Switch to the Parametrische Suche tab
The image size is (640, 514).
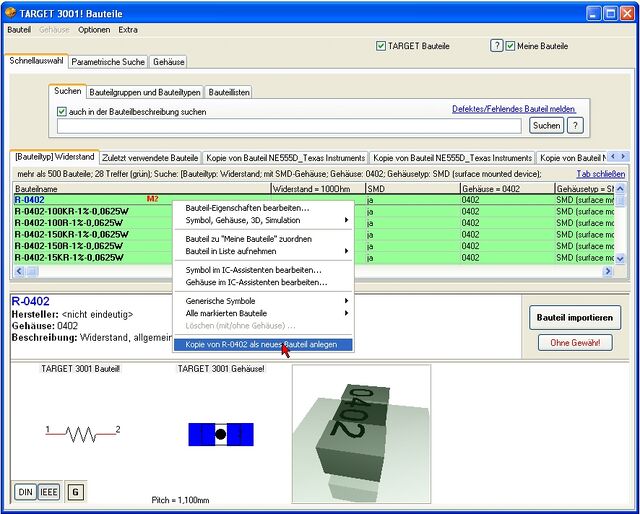(108, 62)
